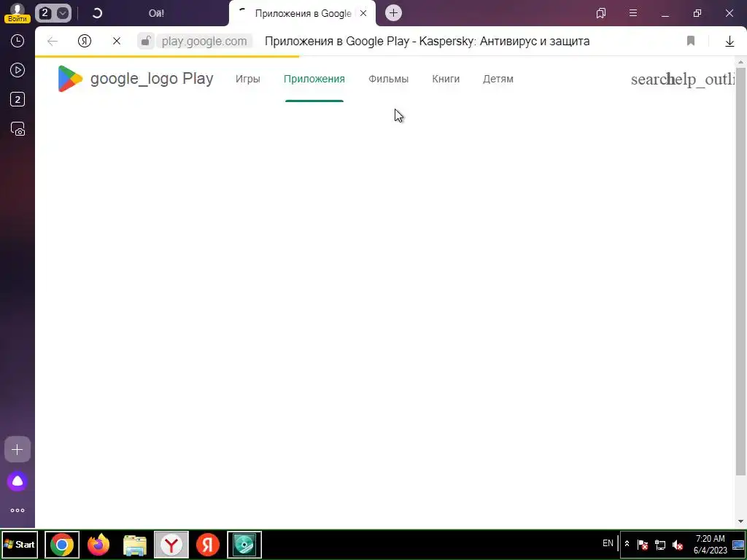
Task: Click the muted volume tray icon
Action: click(678, 544)
